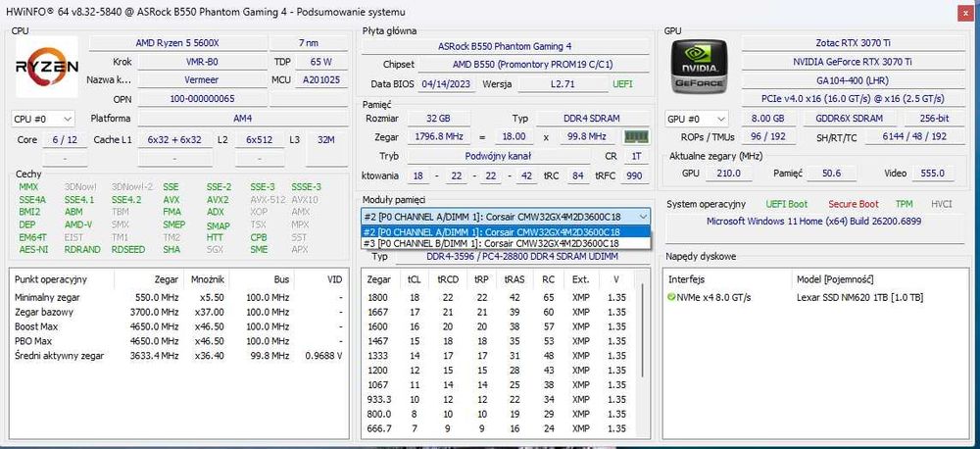Click the AMD B550 Promontory chipset field

click(x=532, y=65)
